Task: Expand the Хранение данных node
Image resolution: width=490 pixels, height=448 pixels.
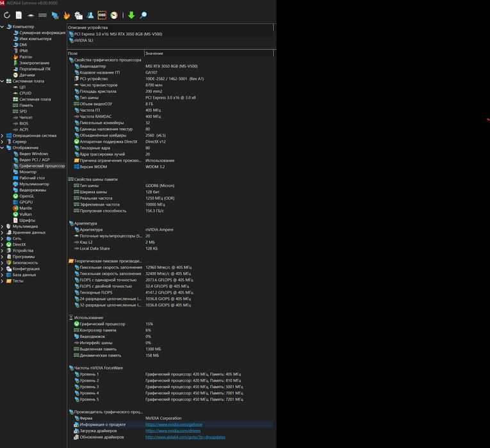Action: click(x=2, y=232)
